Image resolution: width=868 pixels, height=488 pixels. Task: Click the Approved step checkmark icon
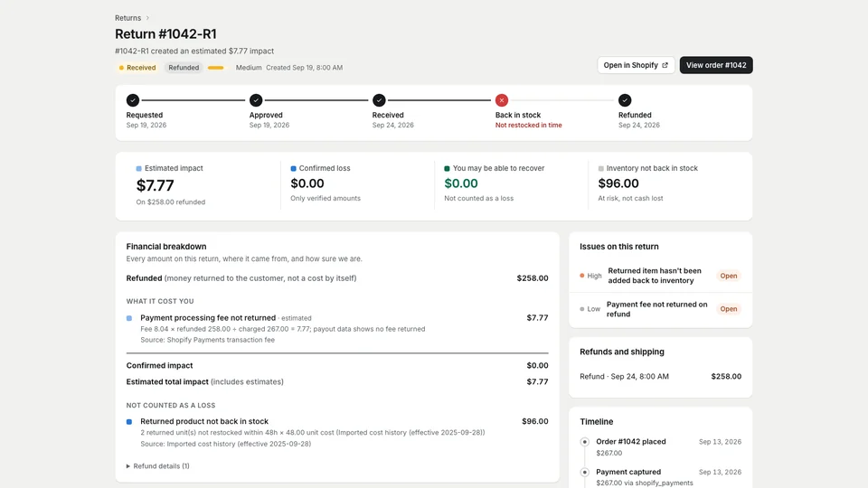coord(256,100)
